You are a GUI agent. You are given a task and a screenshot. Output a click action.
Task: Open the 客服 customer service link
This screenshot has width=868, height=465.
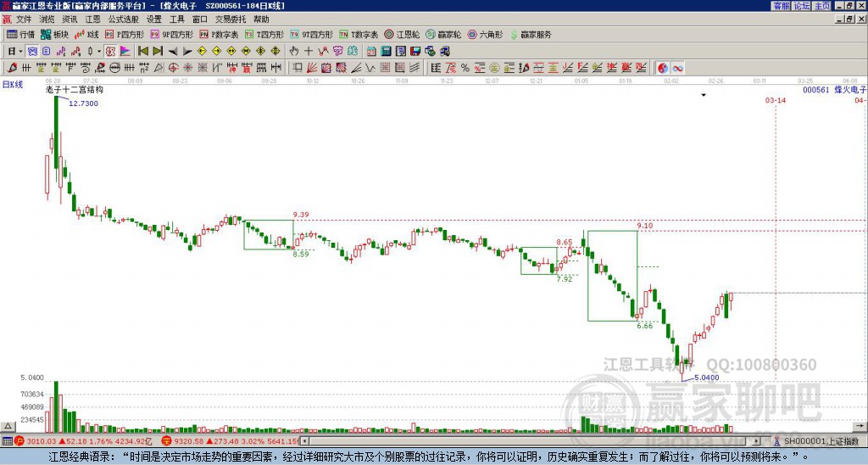tap(782, 6)
